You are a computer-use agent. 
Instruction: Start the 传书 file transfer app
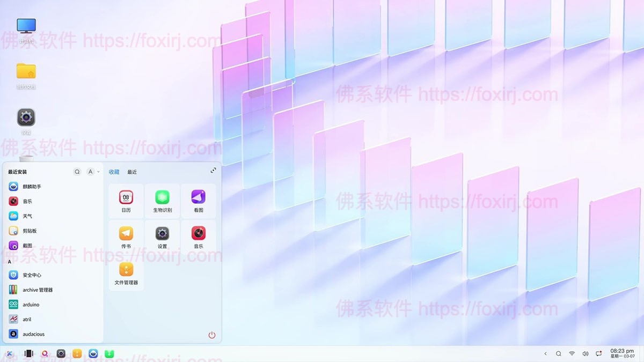coord(126,237)
